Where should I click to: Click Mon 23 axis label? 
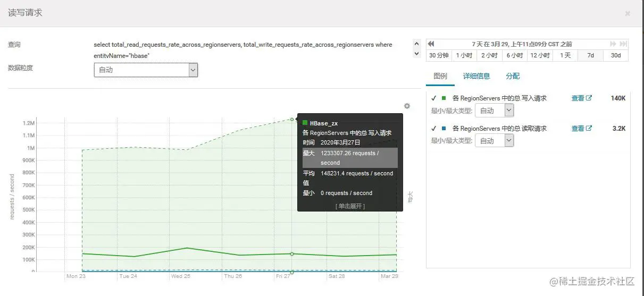76,276
